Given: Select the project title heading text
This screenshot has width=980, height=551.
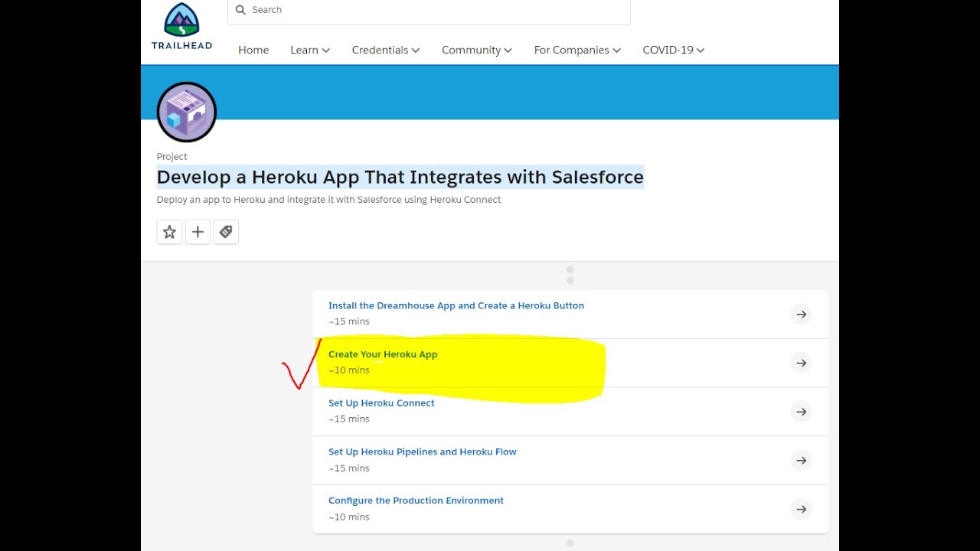Looking at the screenshot, I should [400, 177].
